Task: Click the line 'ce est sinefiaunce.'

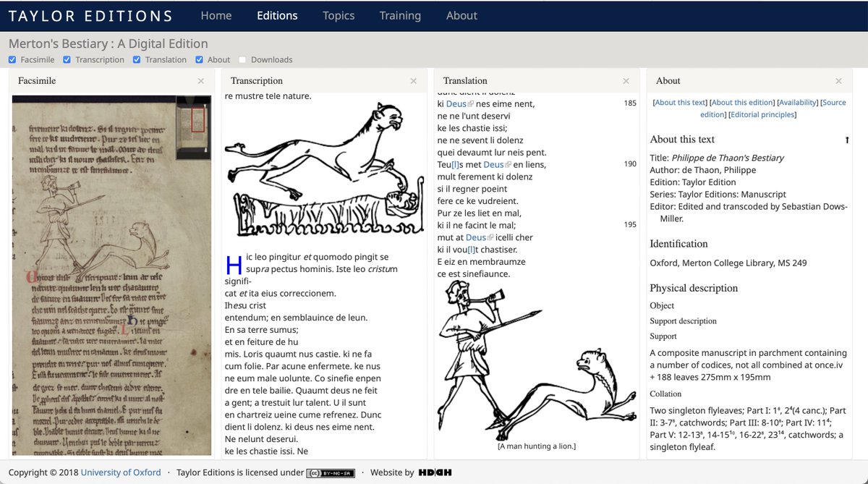Action: 474,274
